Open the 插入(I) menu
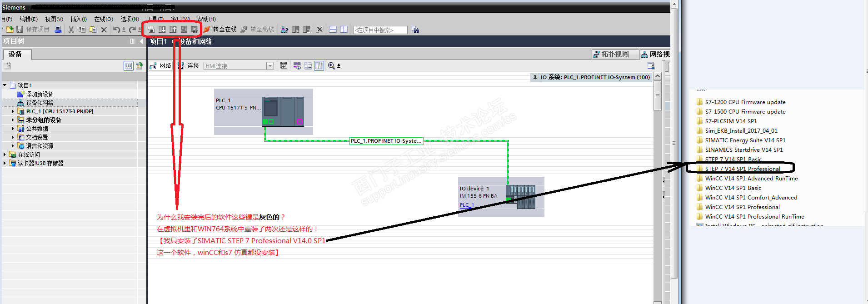Image resolution: width=868 pixels, height=304 pixels. click(79, 19)
